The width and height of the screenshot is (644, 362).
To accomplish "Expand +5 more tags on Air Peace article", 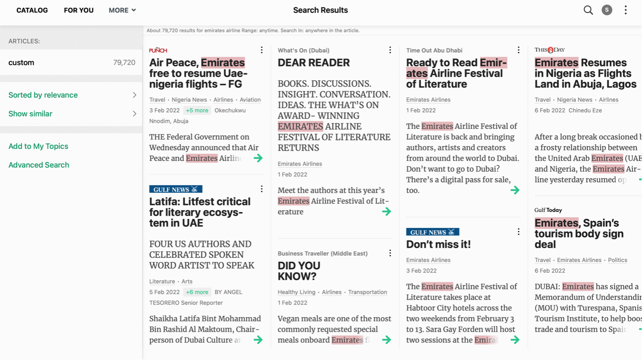I will click(x=197, y=111).
